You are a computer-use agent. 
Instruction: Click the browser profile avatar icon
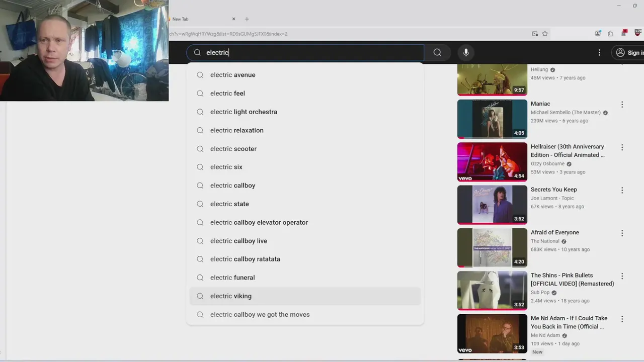[598, 34]
